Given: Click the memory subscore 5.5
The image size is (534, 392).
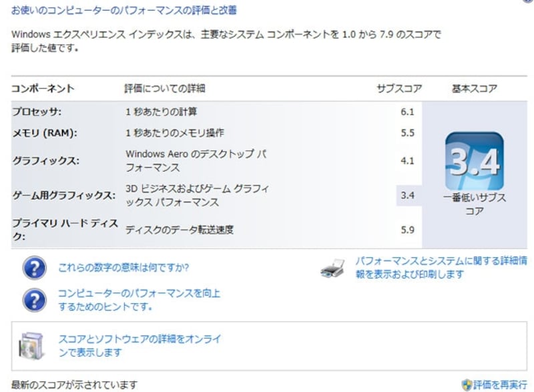Looking at the screenshot, I should 407,133.
